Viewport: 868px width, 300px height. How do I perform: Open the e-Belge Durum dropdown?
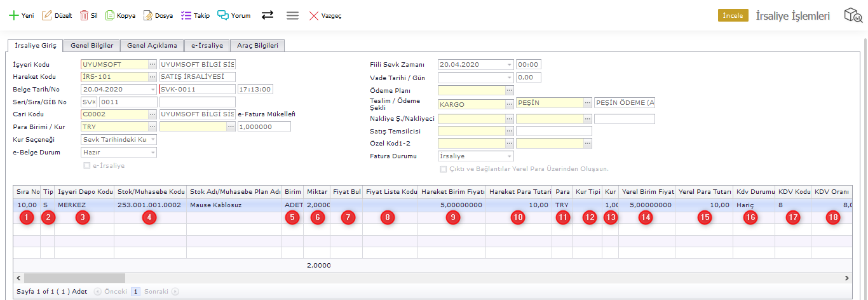click(152, 153)
